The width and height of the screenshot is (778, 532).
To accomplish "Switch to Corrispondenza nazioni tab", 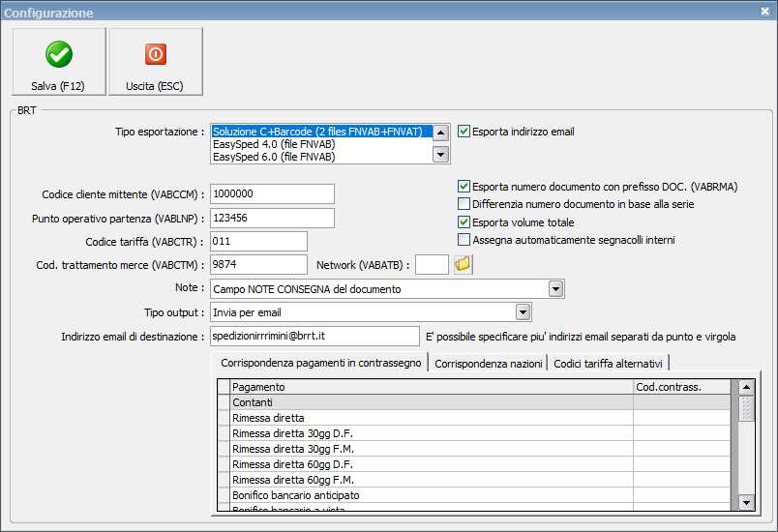I will point(489,364).
